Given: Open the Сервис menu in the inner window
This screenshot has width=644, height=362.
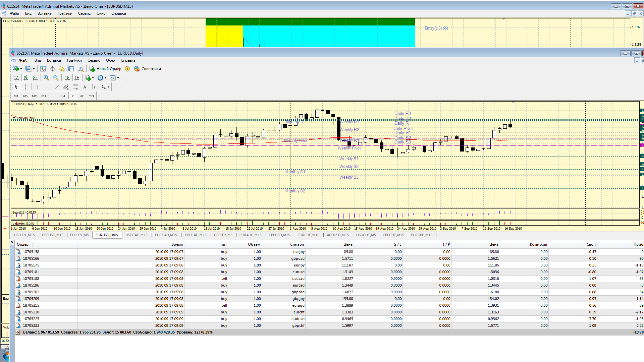Looking at the screenshot, I should [x=94, y=60].
